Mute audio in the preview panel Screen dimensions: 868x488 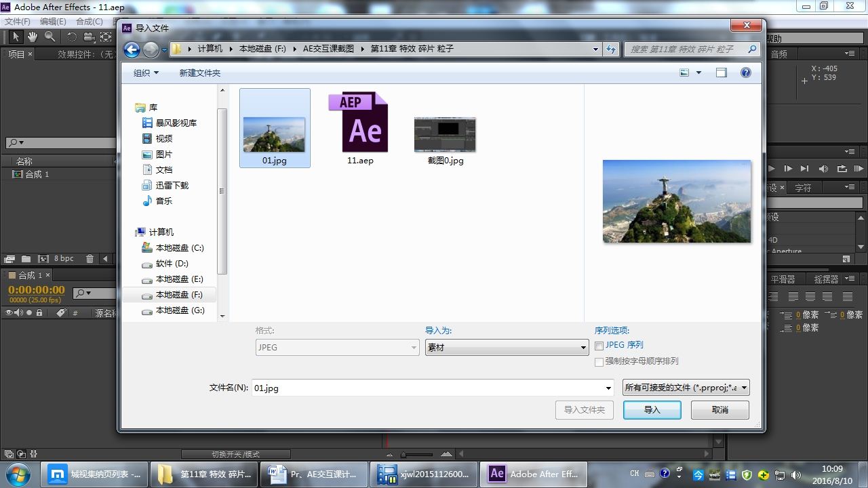tap(823, 169)
